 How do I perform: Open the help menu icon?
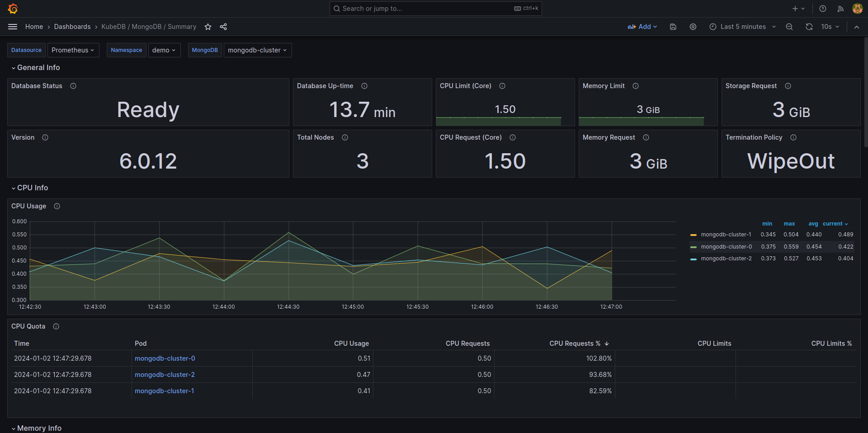coord(822,9)
